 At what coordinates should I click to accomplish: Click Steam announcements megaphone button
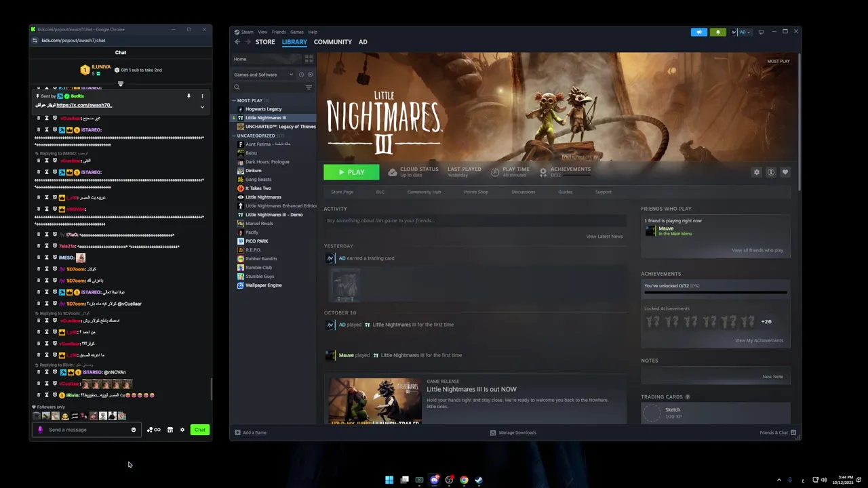click(699, 32)
